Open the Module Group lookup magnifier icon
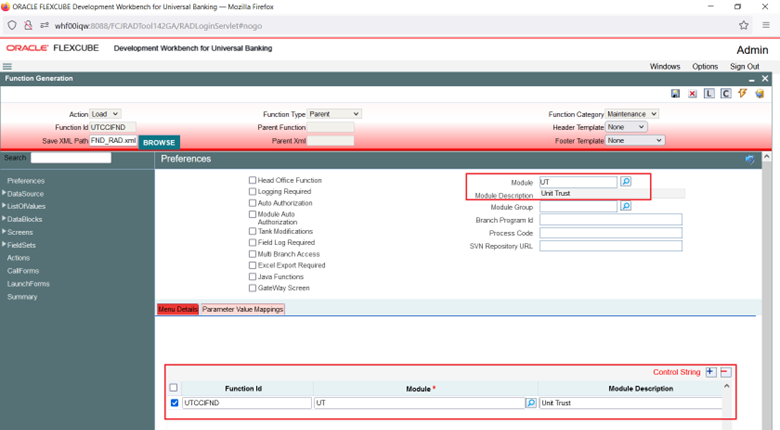780x430 pixels. 626,206
